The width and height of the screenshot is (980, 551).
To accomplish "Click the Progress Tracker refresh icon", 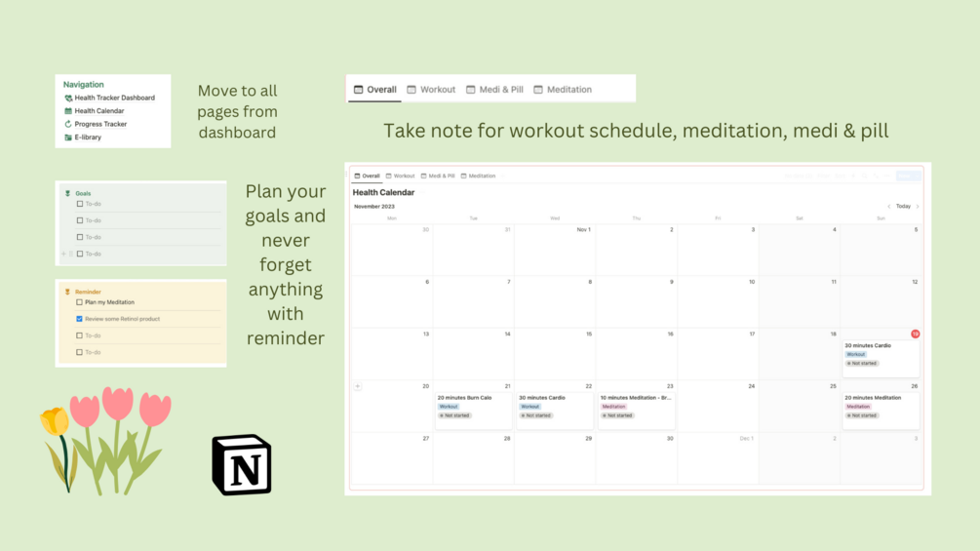I will pos(68,124).
